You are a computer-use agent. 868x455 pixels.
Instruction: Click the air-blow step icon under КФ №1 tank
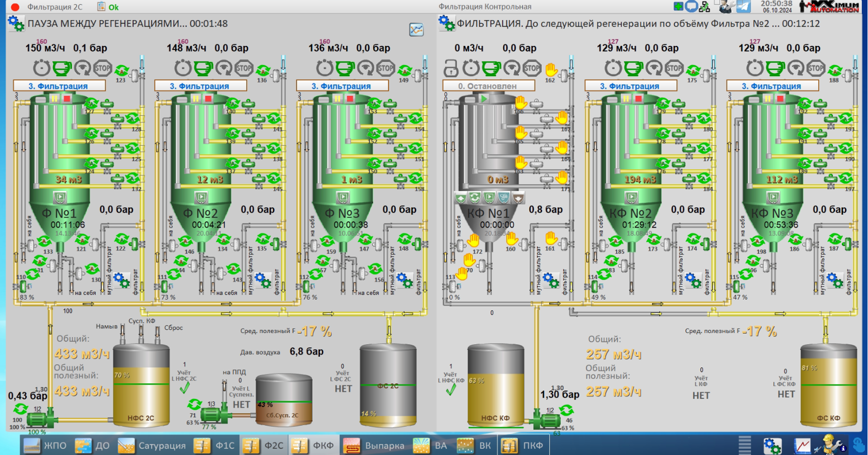click(x=503, y=198)
